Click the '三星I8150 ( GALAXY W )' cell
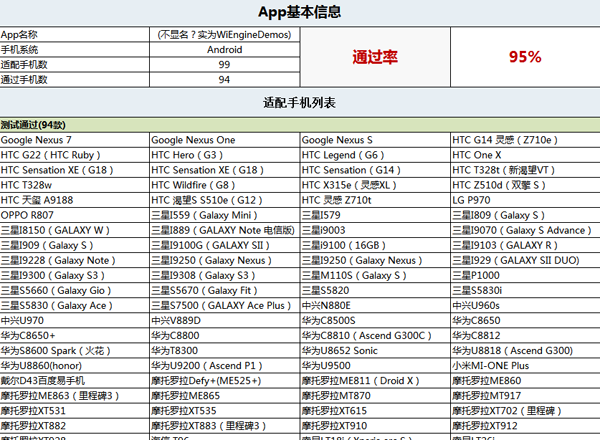The image size is (600, 440). click(75, 230)
